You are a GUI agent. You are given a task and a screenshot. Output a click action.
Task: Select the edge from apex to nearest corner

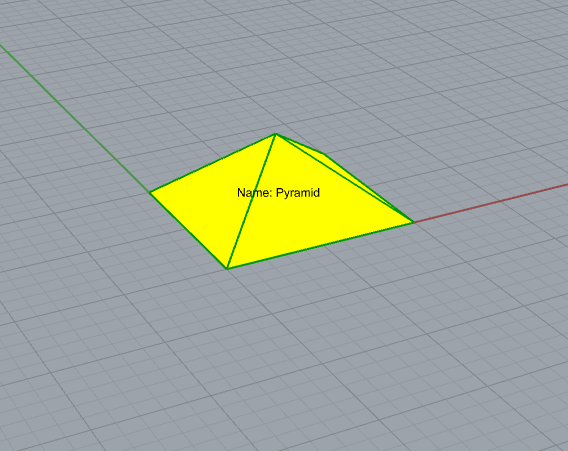(x=251, y=201)
